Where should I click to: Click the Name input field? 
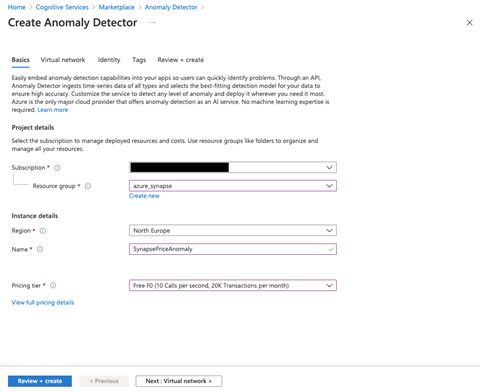(x=233, y=249)
